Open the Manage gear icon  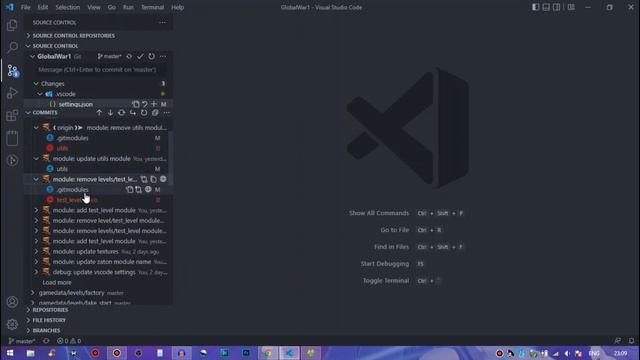12,324
